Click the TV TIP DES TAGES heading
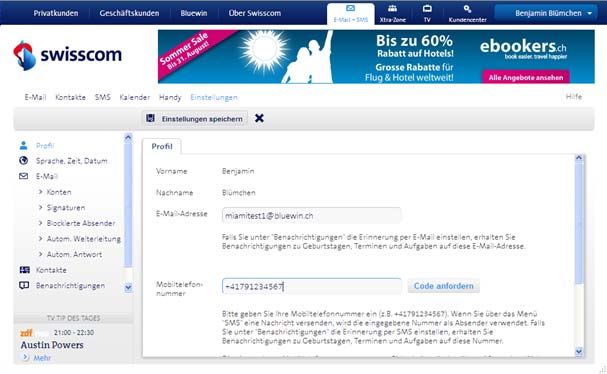Viewport: 607px width, 374px height. pyautogui.click(x=74, y=318)
